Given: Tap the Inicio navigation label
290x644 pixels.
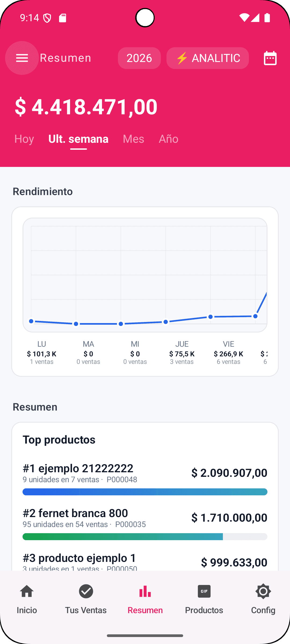Looking at the screenshot, I should tap(27, 610).
